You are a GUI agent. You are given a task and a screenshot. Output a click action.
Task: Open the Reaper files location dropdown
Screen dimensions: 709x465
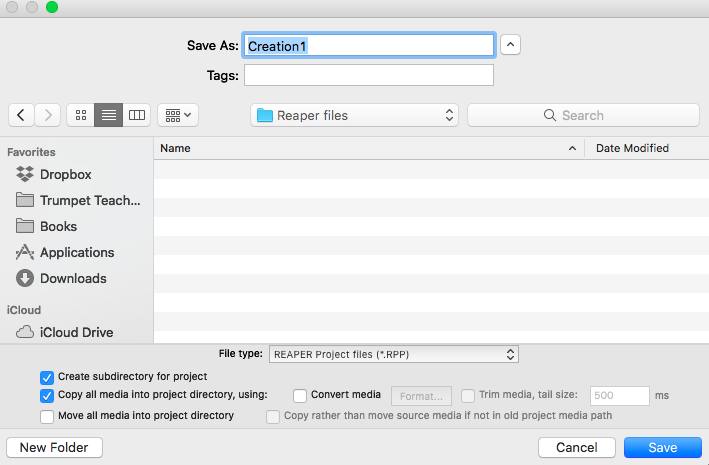[354, 115]
